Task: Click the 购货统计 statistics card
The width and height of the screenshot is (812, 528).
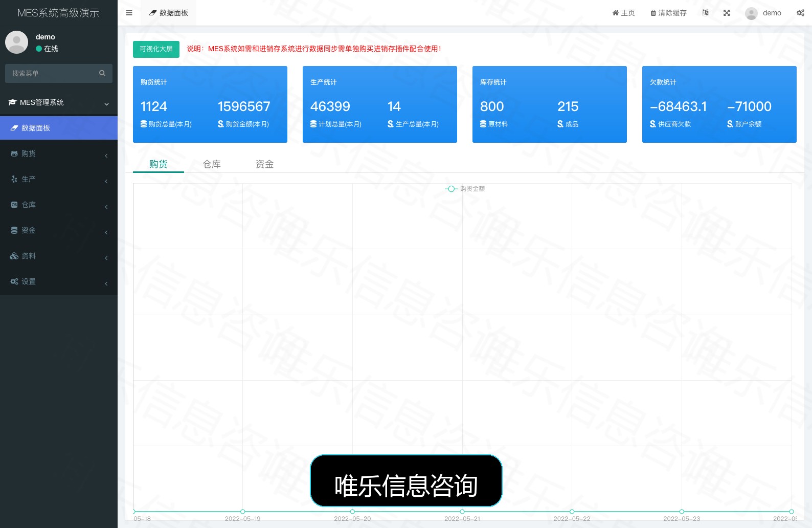Action: pos(210,104)
